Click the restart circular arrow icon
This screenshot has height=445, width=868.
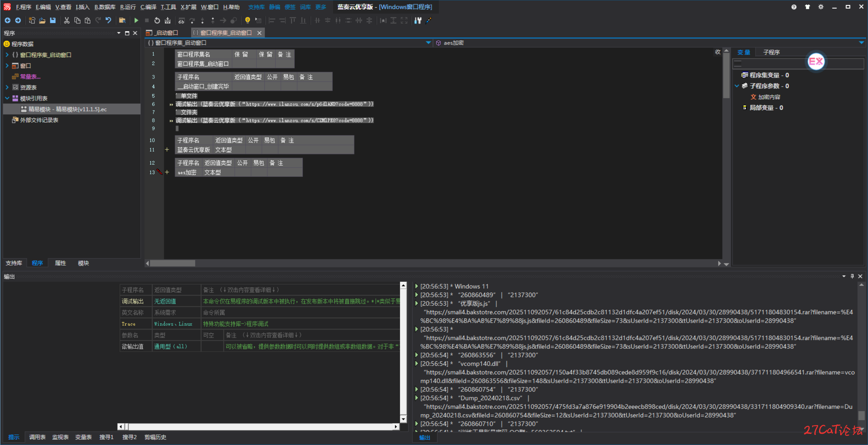pyautogui.click(x=157, y=21)
